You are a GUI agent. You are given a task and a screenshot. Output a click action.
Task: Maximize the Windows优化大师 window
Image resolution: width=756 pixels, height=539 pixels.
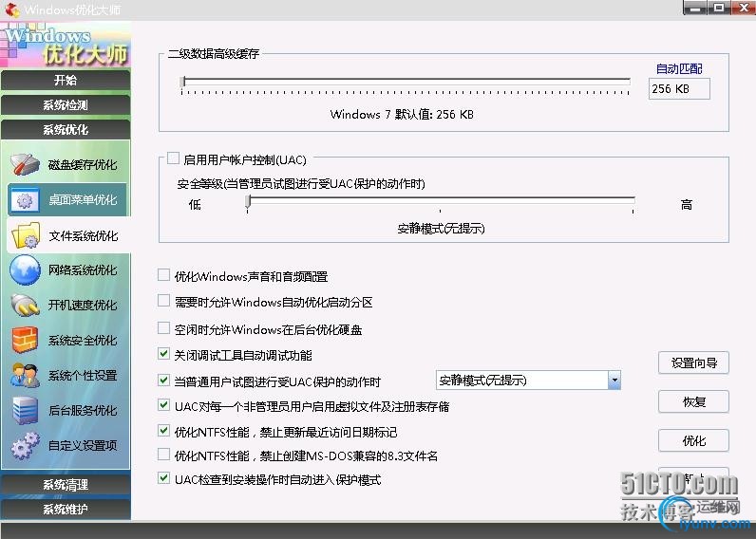pyautogui.click(x=719, y=8)
